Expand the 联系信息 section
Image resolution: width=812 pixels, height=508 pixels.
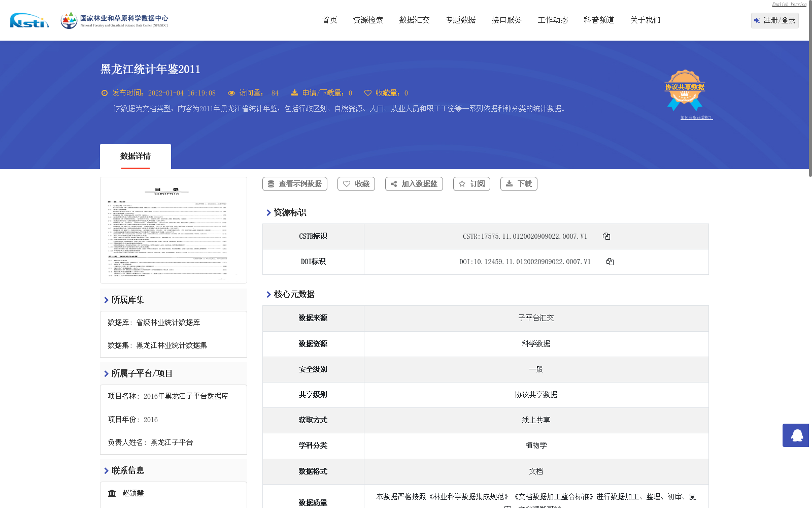click(x=127, y=470)
